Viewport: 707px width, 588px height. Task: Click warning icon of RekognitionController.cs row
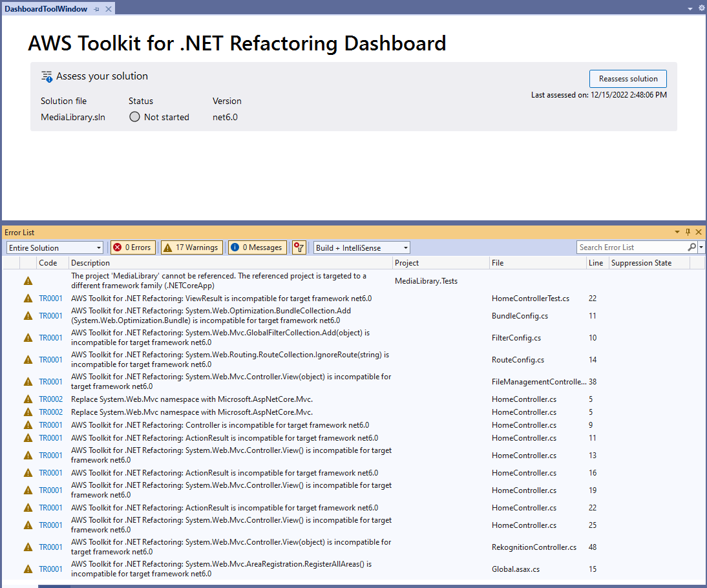28,547
